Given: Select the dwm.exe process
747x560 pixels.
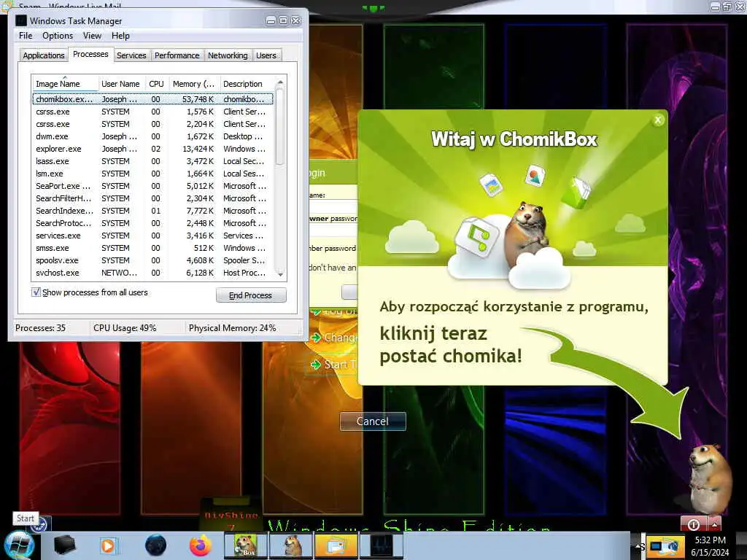Looking at the screenshot, I should point(153,136).
